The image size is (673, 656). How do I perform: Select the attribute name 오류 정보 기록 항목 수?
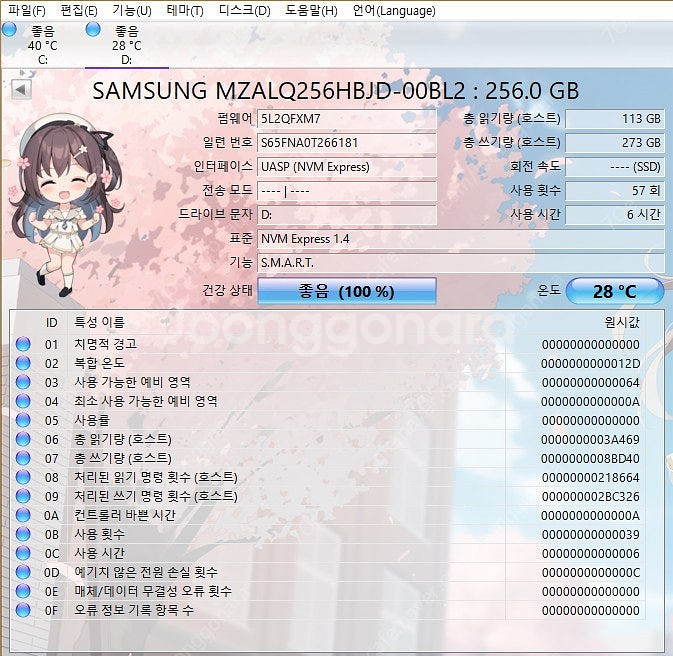pyautogui.click(x=134, y=610)
